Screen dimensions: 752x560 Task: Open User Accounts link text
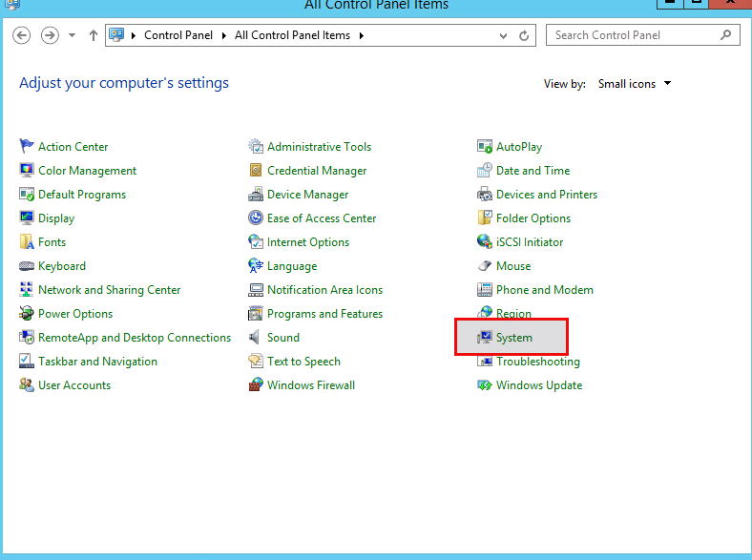pos(74,385)
